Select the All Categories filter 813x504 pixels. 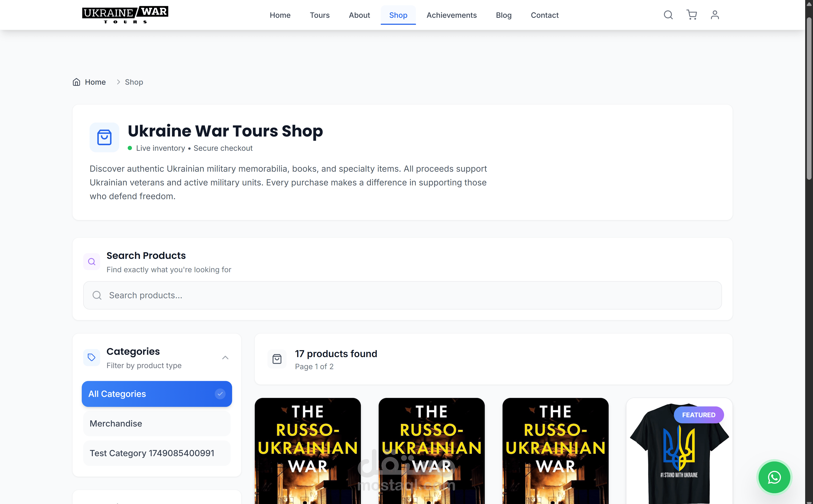157,394
